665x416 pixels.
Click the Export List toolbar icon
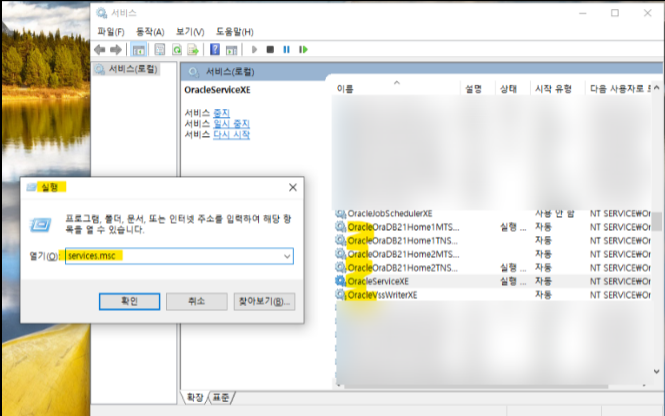193,50
